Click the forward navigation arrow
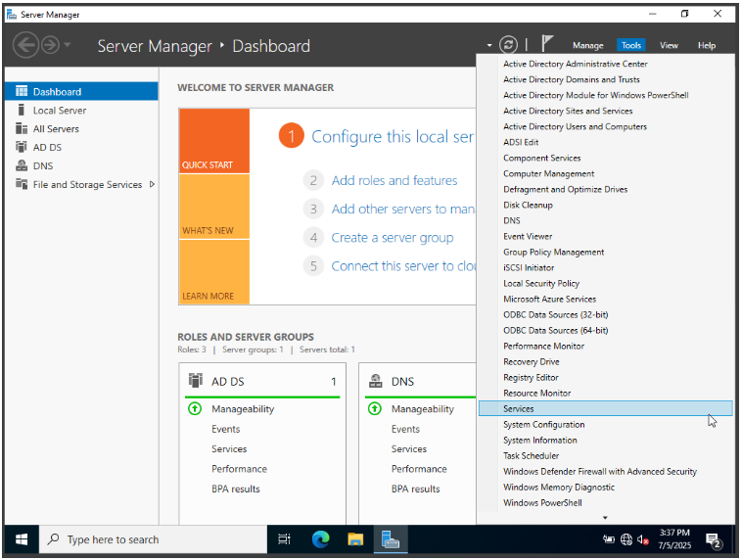Image resolution: width=741 pixels, height=560 pixels. [50, 45]
